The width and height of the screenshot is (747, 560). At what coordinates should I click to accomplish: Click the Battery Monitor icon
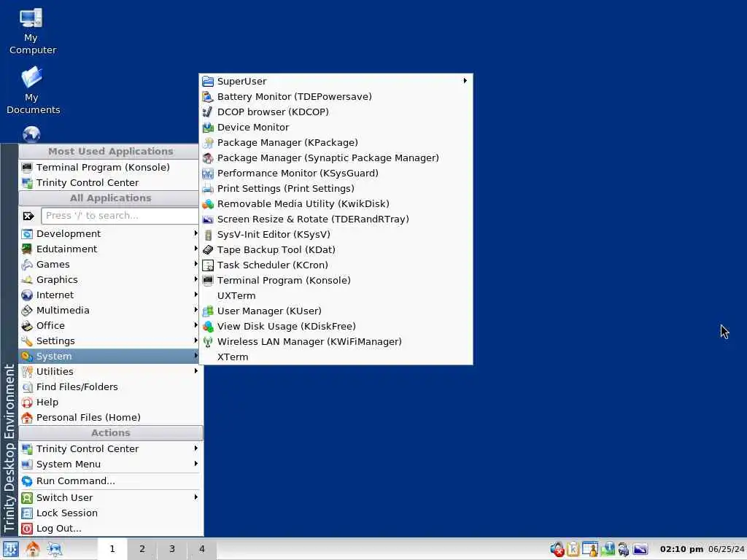pyautogui.click(x=208, y=97)
